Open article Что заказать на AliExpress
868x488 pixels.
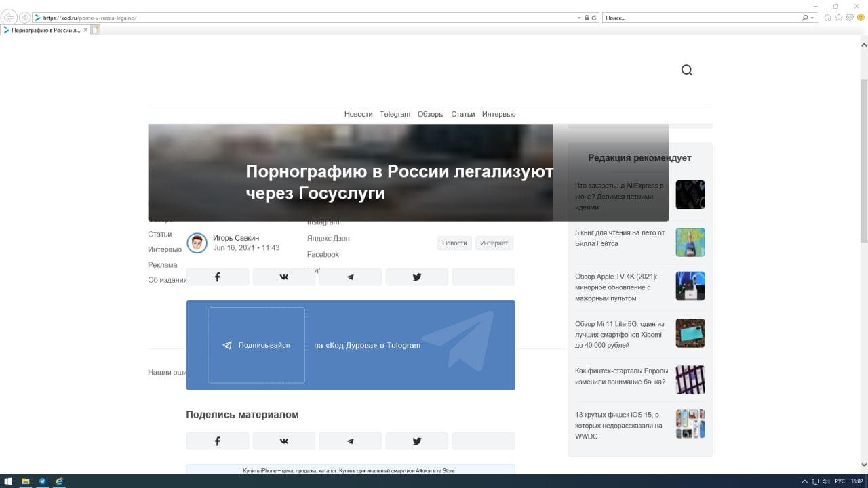tap(619, 197)
